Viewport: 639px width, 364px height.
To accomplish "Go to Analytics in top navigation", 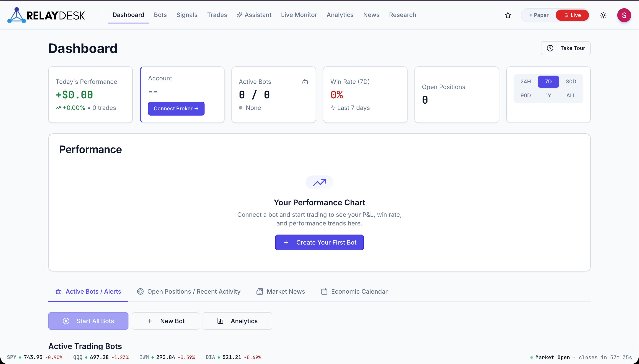I will click(340, 15).
